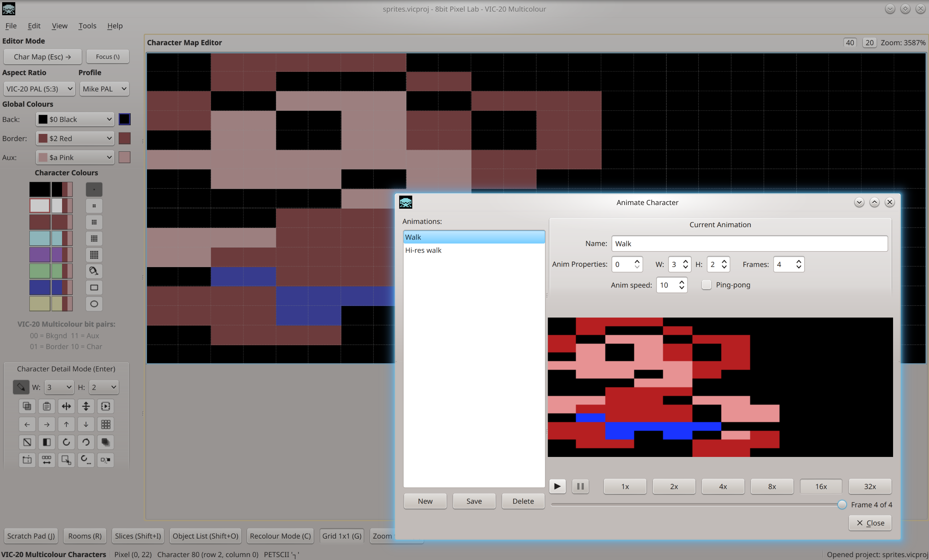Click the Save animation button
Screen dimensions: 929x560
coord(474,501)
